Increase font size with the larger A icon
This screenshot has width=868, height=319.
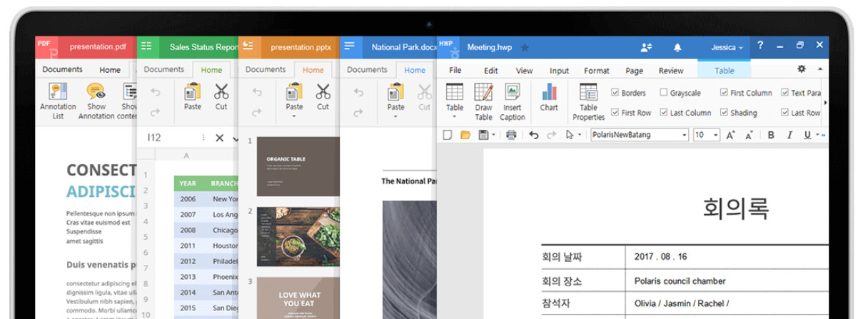(x=730, y=135)
